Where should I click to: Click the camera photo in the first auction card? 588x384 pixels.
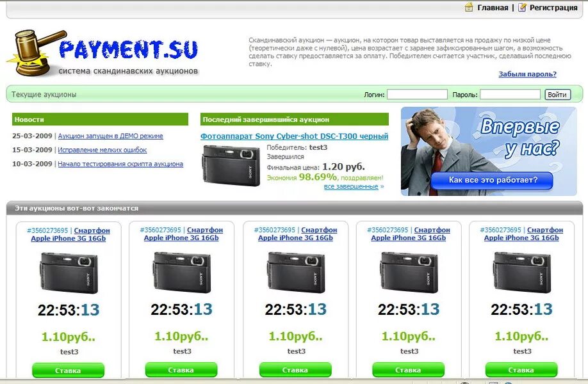(69, 273)
